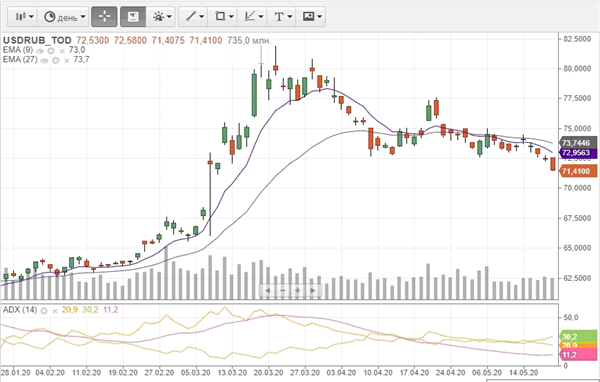Click the 27.02.20 date label
The image size is (600, 382).
[159, 372]
